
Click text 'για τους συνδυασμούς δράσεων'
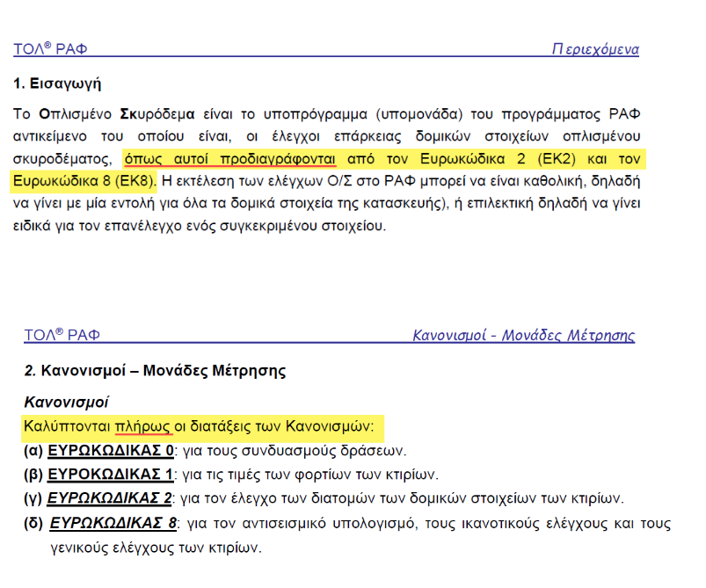click(294, 451)
